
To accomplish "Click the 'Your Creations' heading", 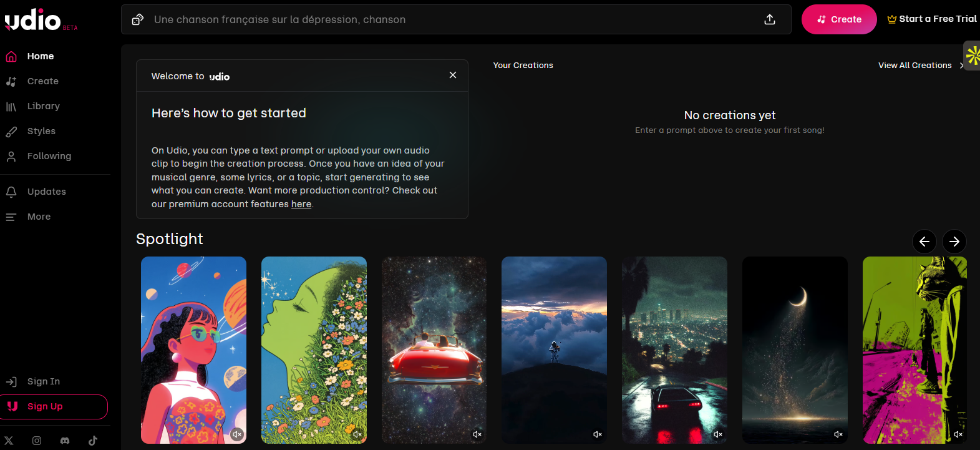I will point(523,66).
